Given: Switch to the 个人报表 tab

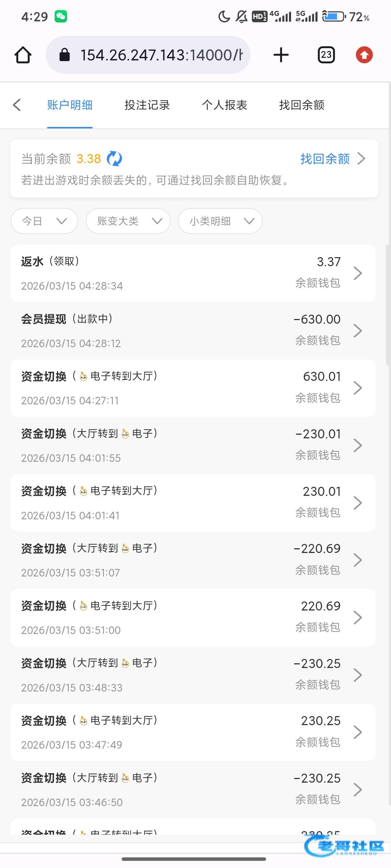Looking at the screenshot, I should (x=224, y=105).
